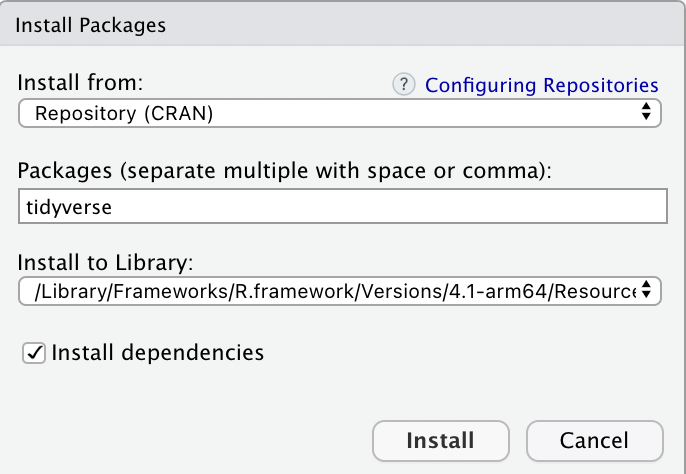Expand the Install to Library dropdown
686x474 pixels.
[340, 291]
